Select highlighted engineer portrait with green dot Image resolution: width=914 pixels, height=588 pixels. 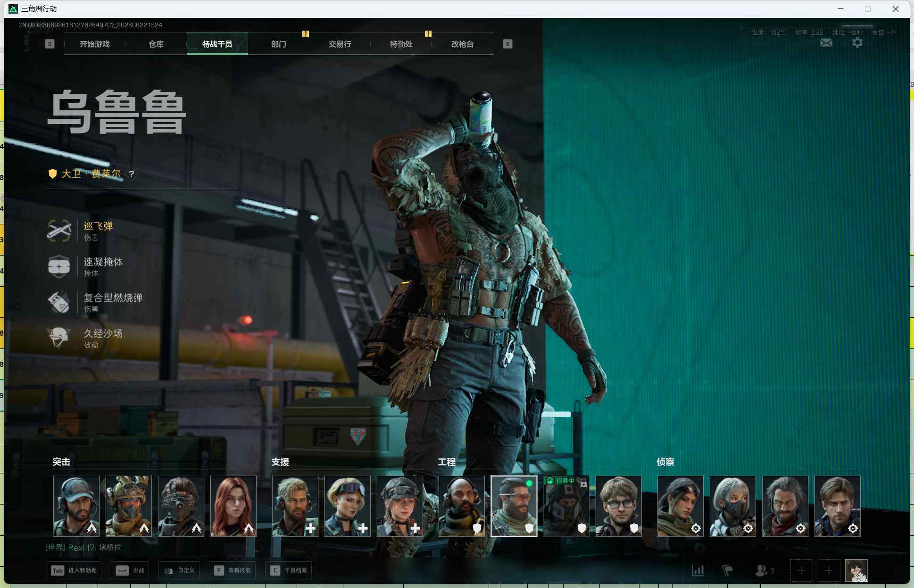[x=514, y=506]
